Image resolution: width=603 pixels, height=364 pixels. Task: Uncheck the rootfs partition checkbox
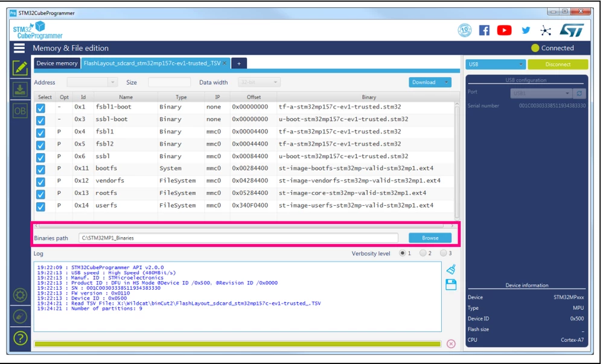click(40, 194)
